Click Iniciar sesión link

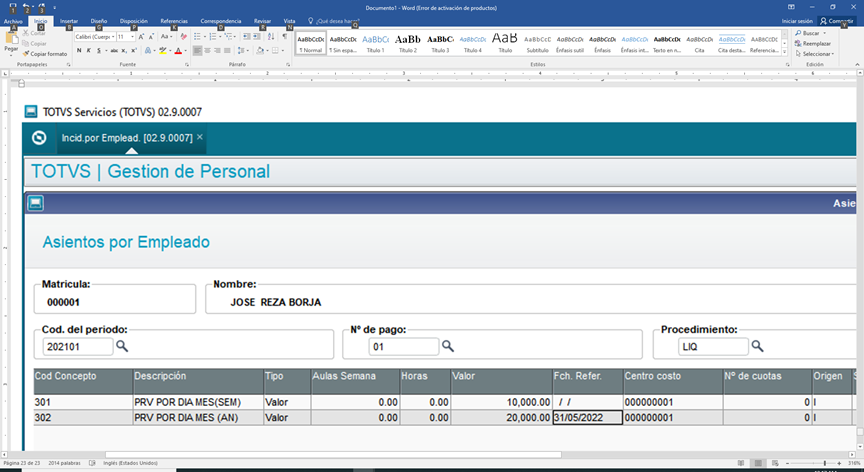(x=797, y=21)
